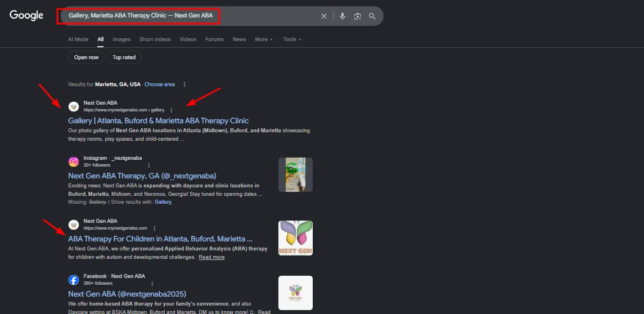Open three-dot menu beside mynextgenaba.com gallery URL
644x314 pixels.
pos(172,110)
